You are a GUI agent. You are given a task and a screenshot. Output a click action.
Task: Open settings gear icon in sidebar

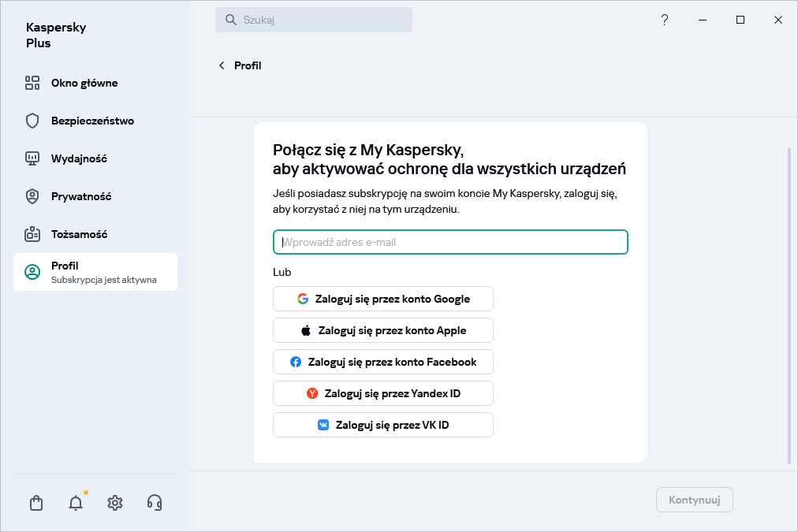point(115,503)
